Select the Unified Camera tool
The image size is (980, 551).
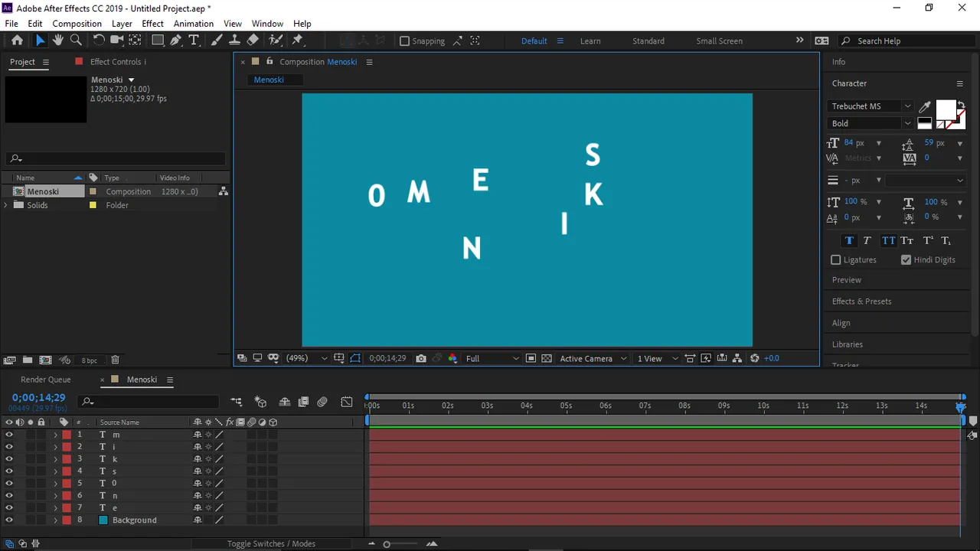pyautogui.click(x=117, y=41)
